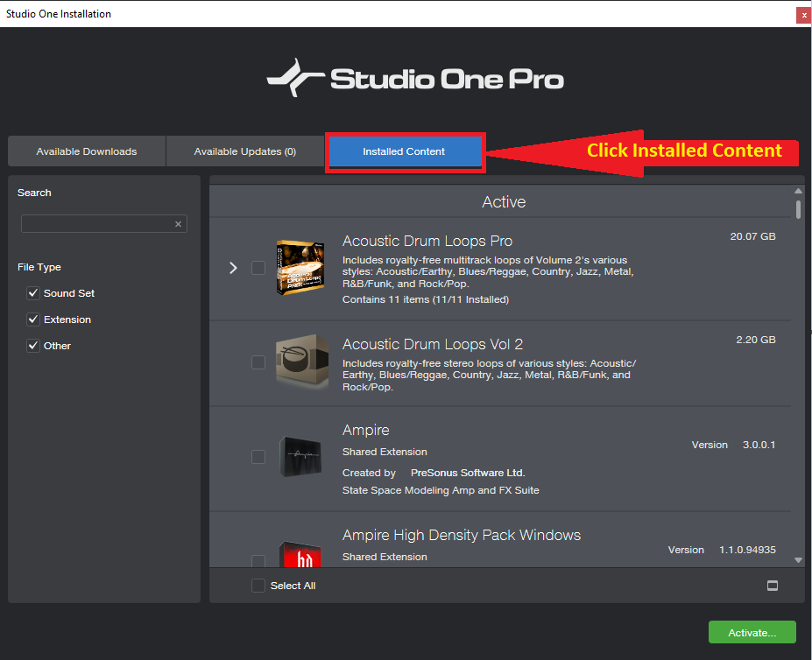The image size is (812, 660).
Task: Click the Studio One Pro logo
Action: point(415,80)
